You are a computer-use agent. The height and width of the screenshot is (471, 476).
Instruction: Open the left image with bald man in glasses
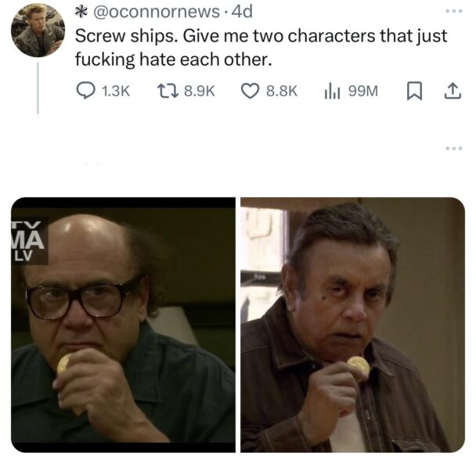pos(123,325)
